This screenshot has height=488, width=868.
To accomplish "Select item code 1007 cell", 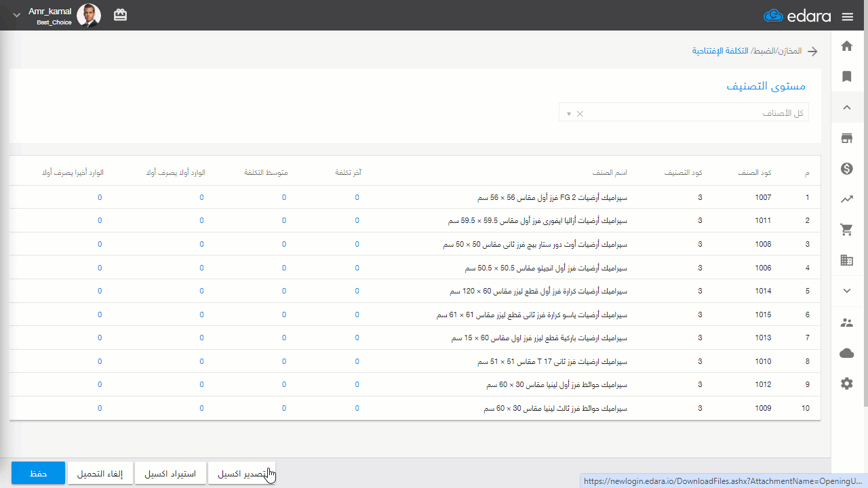I will point(763,198).
